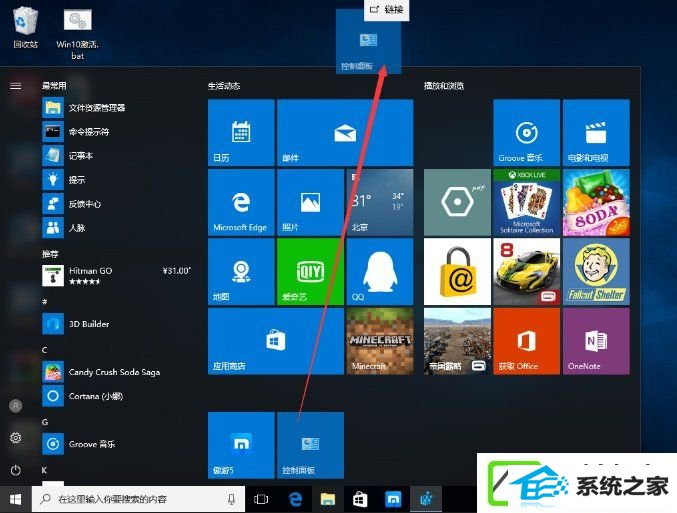Launch the Candy Crush Soda tile

tap(596, 202)
